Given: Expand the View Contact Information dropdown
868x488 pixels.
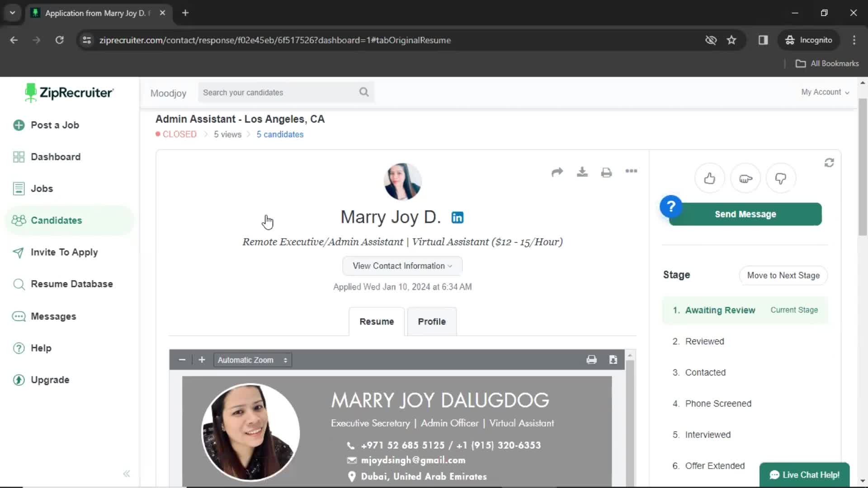Looking at the screenshot, I should [x=403, y=266].
